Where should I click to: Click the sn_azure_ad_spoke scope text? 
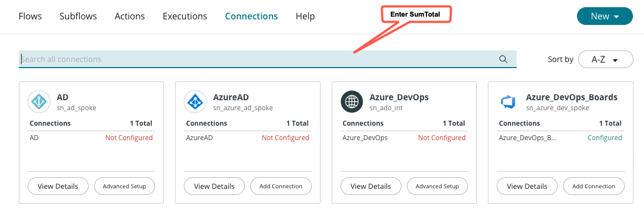point(243,108)
